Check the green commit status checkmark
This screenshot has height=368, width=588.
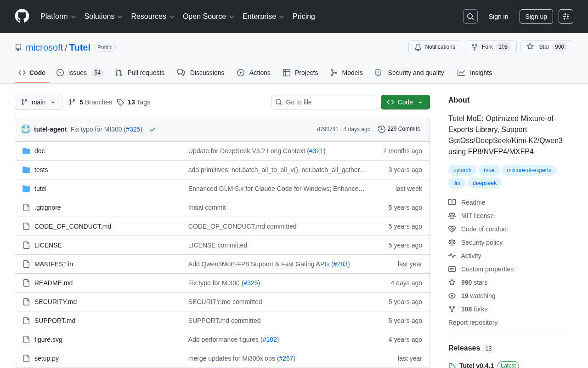coord(153,129)
